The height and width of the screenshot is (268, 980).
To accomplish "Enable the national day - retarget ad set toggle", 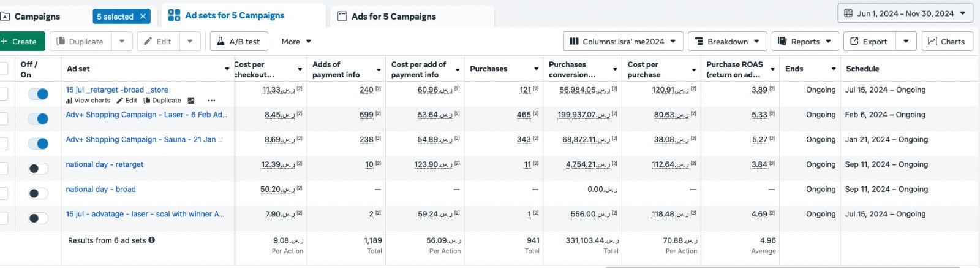I will click(38, 169).
